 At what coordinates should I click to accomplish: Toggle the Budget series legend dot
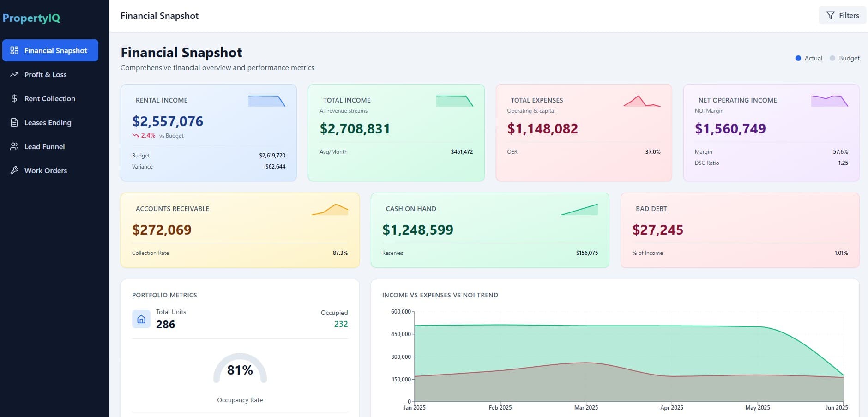[x=832, y=58]
